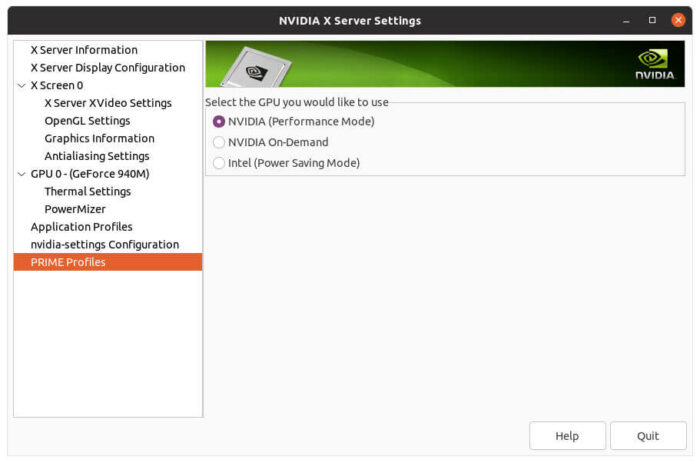The height and width of the screenshot is (463, 700).
Task: Click the Help button
Action: 567,436
